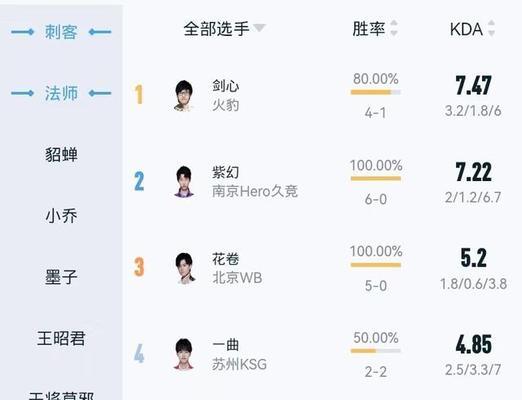Image resolution: width=522 pixels, height=400 pixels.
Task: Click the rank 3 orange number badge
Action: (x=139, y=267)
